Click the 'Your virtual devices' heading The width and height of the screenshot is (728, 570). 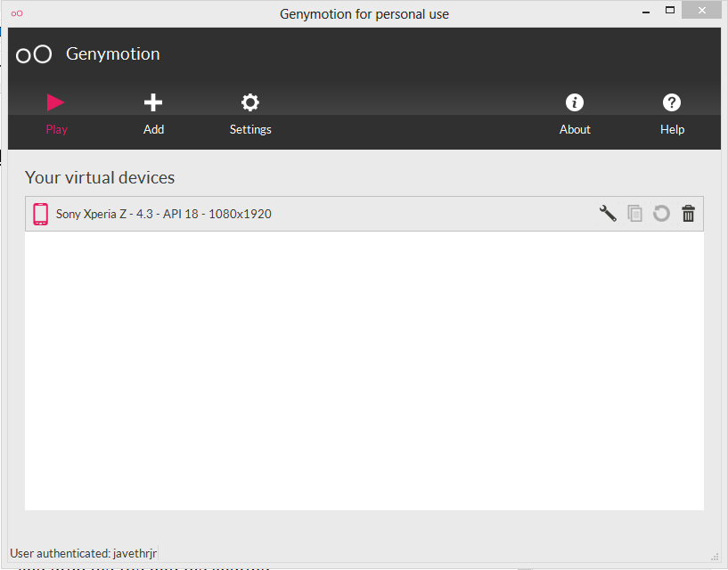(100, 177)
